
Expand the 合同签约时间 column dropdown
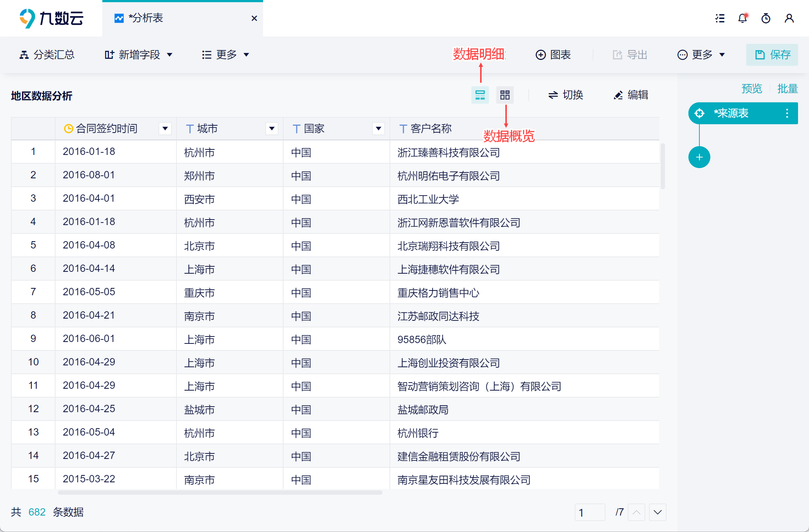click(165, 129)
